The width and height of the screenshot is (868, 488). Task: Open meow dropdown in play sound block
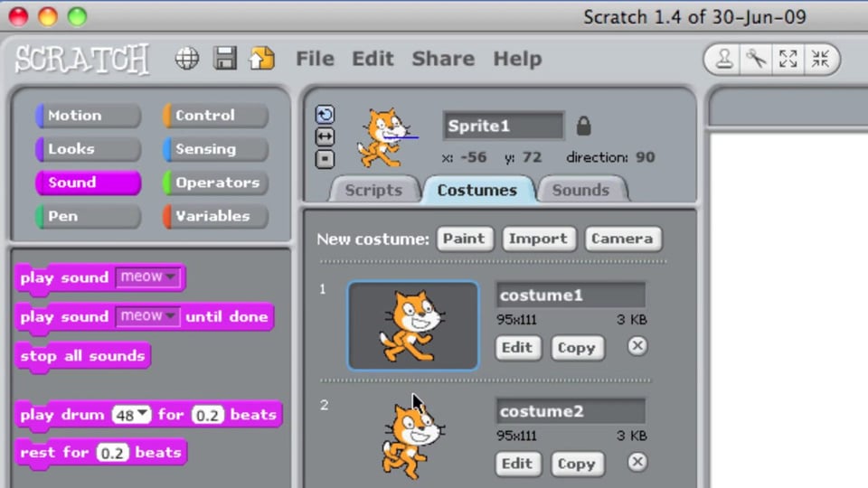point(147,277)
